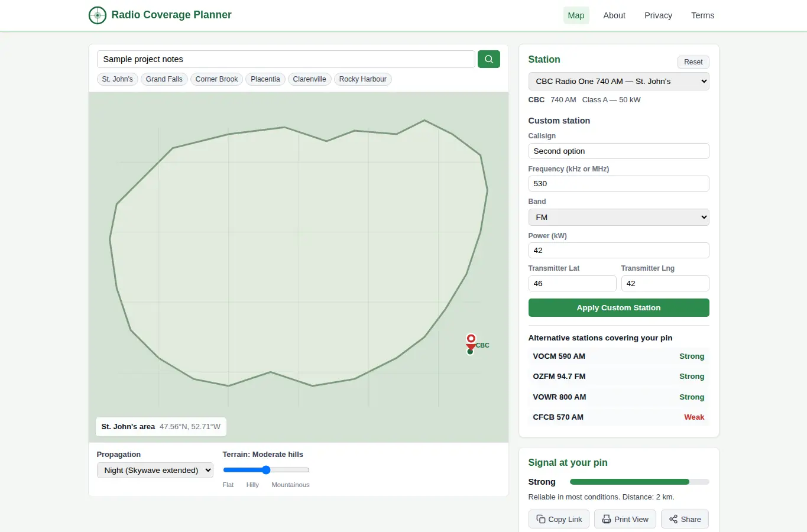Image resolution: width=807 pixels, height=532 pixels.
Task: Click the location search input field
Action: tap(286, 59)
